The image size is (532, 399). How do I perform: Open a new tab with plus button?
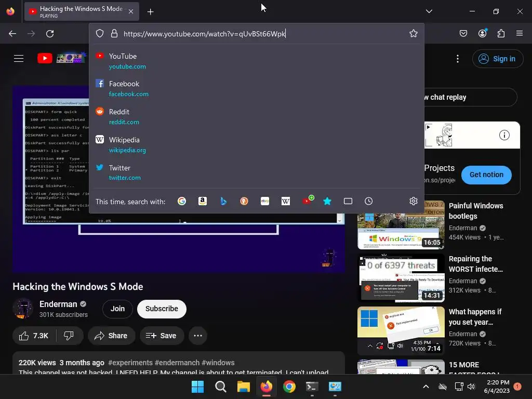[x=151, y=12]
